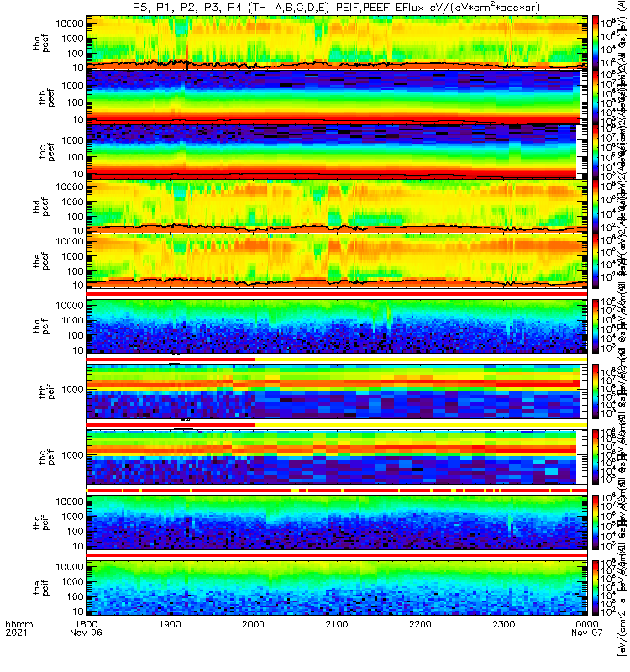The width and height of the screenshot is (630, 672).
Task: Click inside the the peef spectrogram panel
Action: point(337,260)
